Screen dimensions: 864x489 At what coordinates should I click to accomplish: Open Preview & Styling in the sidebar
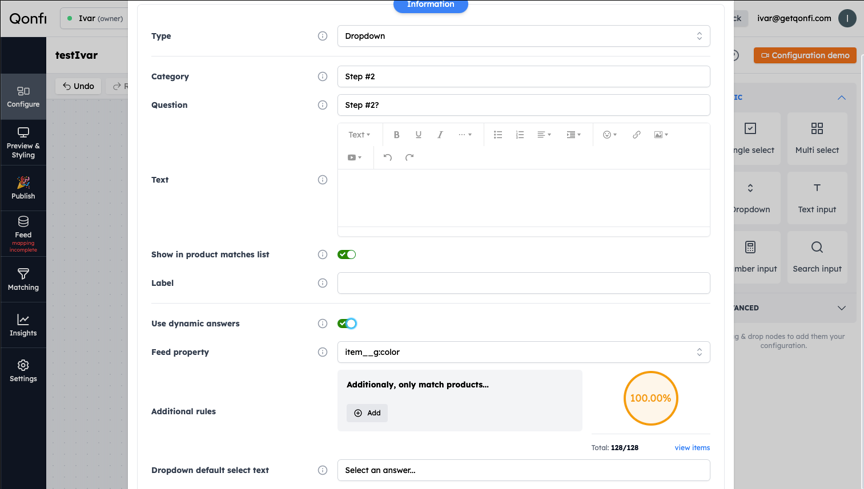(23, 143)
